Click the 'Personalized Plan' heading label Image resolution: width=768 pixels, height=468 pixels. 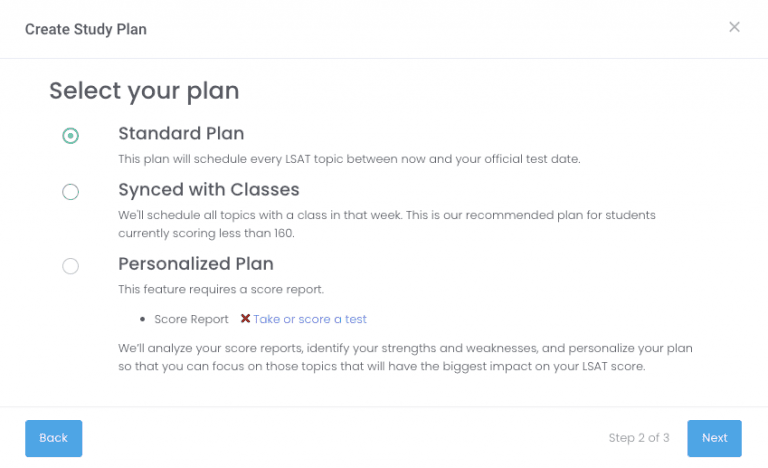click(195, 264)
